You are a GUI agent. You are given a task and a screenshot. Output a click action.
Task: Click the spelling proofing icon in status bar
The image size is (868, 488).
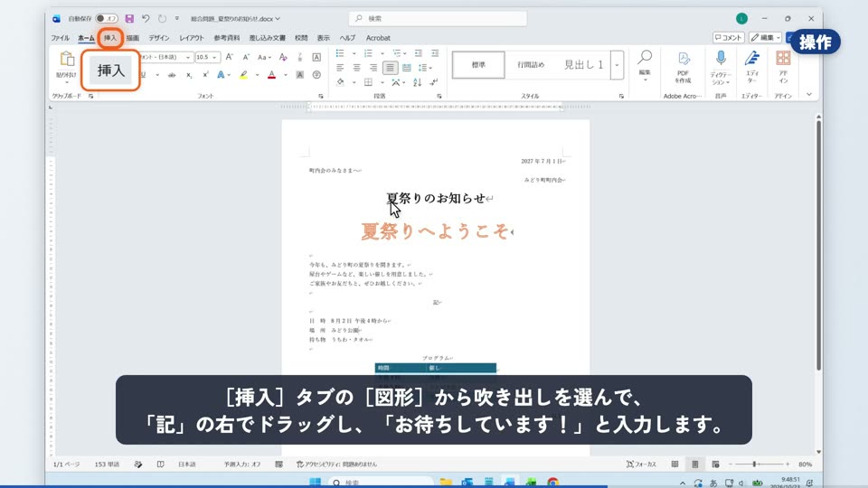pos(138,465)
